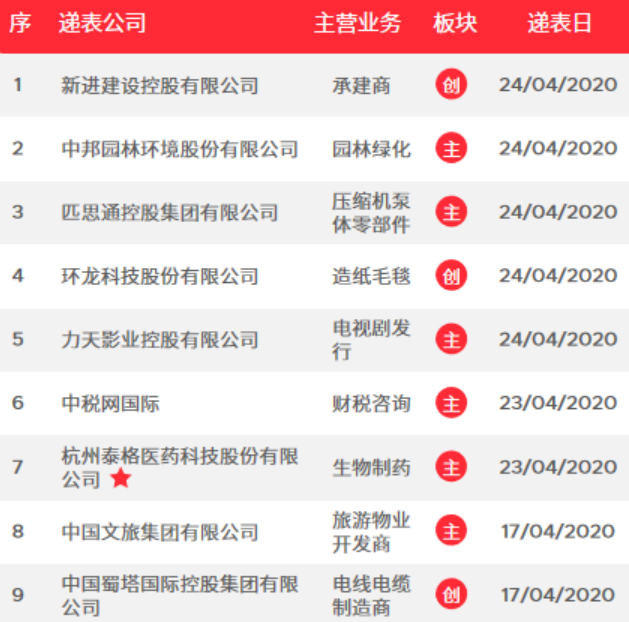Select company name 环龙科技股份有限公司

[x=160, y=276]
